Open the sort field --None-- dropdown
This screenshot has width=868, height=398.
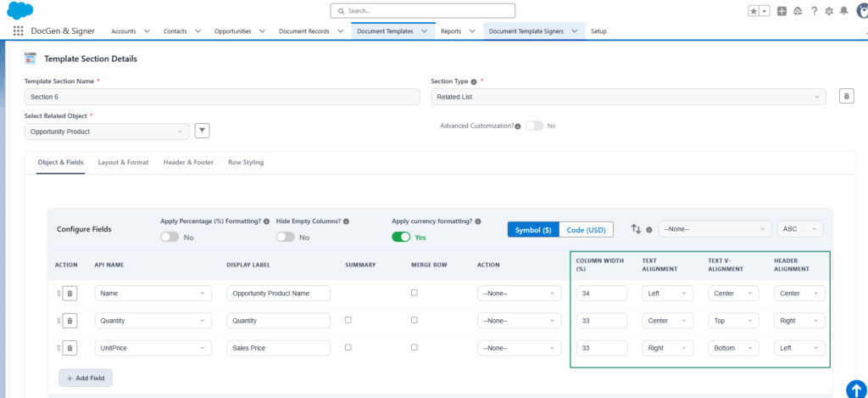tap(715, 229)
